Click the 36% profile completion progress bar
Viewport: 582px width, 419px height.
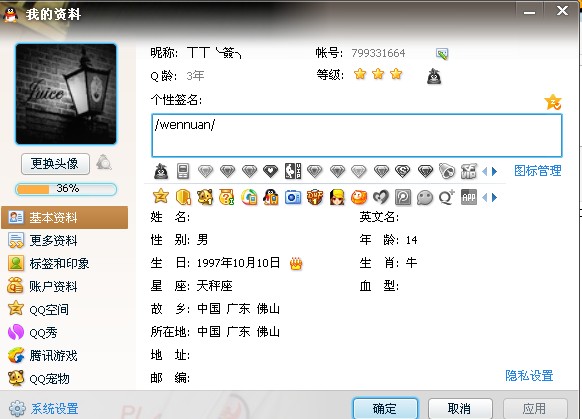pos(66,189)
